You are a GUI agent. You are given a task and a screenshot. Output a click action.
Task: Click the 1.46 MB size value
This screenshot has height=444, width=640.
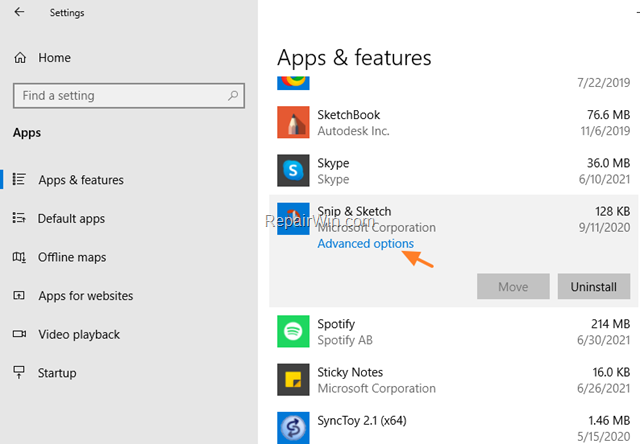(609, 420)
